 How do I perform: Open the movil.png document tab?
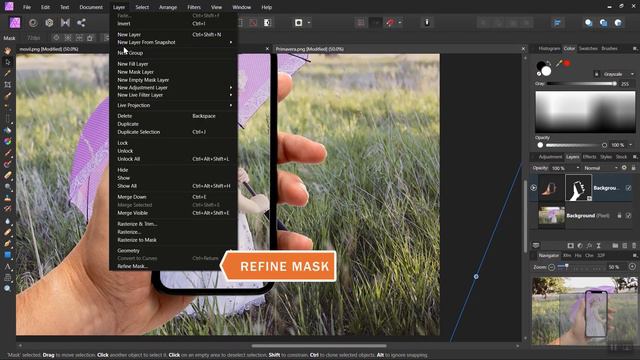coord(49,49)
